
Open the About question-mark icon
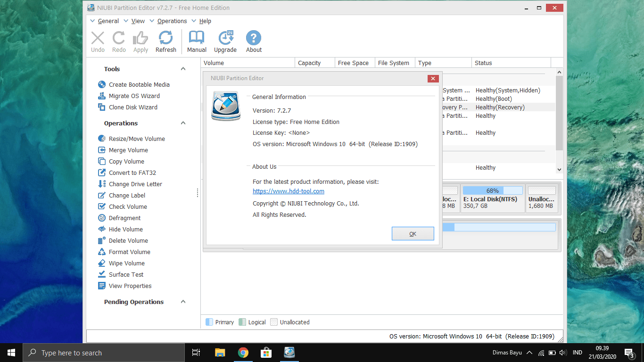[x=254, y=38]
